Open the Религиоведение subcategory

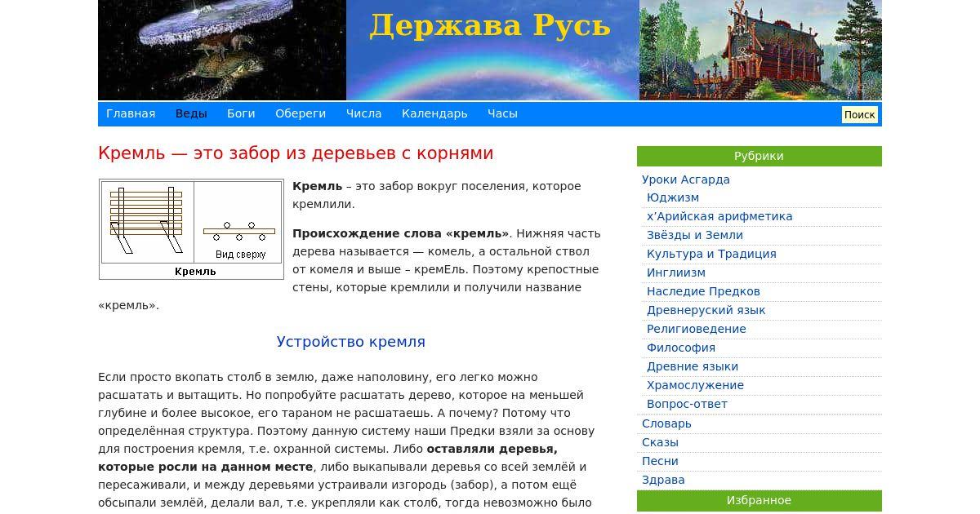click(x=697, y=329)
